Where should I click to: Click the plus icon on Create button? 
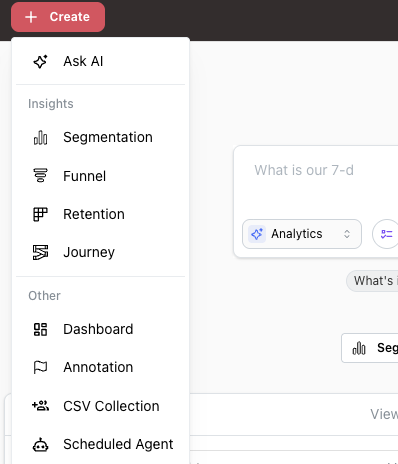click(31, 17)
